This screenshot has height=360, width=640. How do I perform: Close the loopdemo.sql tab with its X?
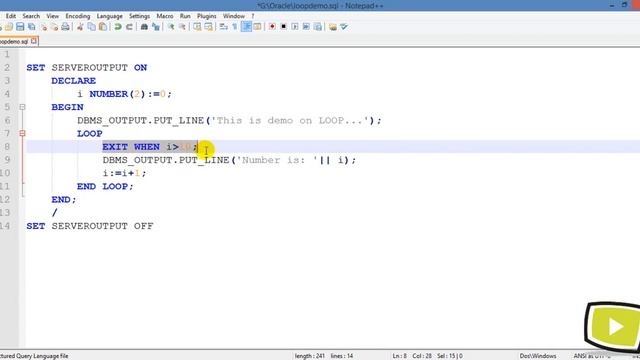(x=34, y=41)
